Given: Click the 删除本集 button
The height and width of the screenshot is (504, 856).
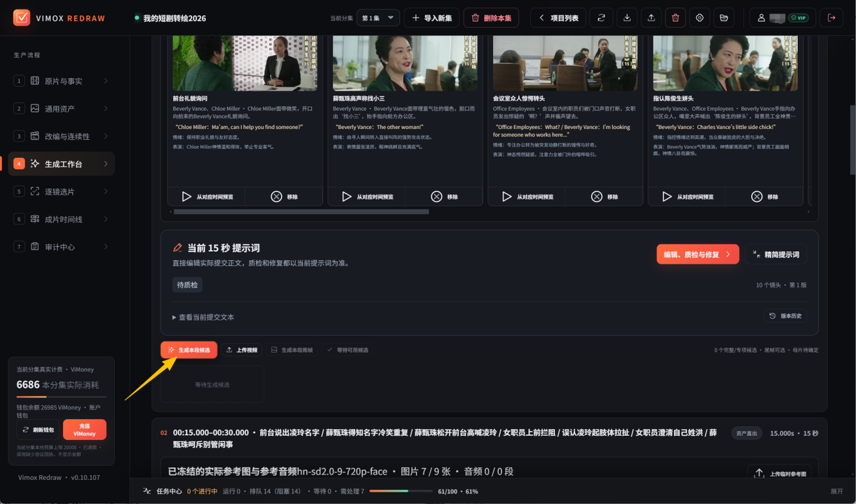Looking at the screenshot, I should (491, 18).
